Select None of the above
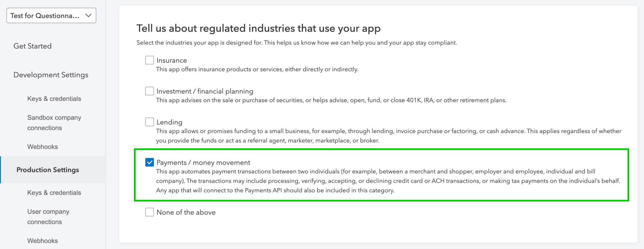 pos(150,212)
